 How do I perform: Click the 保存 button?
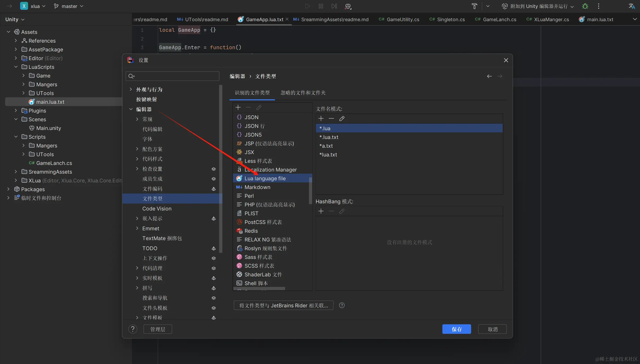point(456,329)
